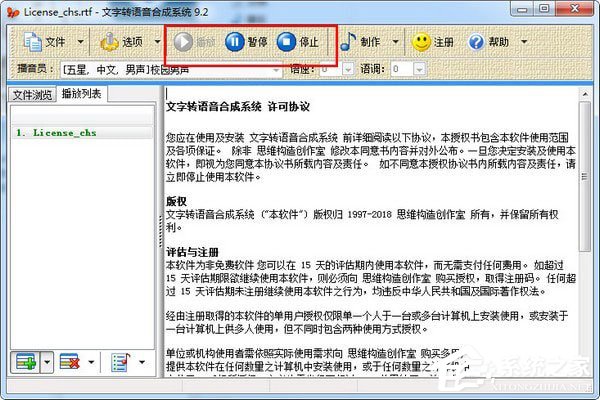Click the application icon in the title bar
This screenshot has width=600, height=400.
coord(13,12)
